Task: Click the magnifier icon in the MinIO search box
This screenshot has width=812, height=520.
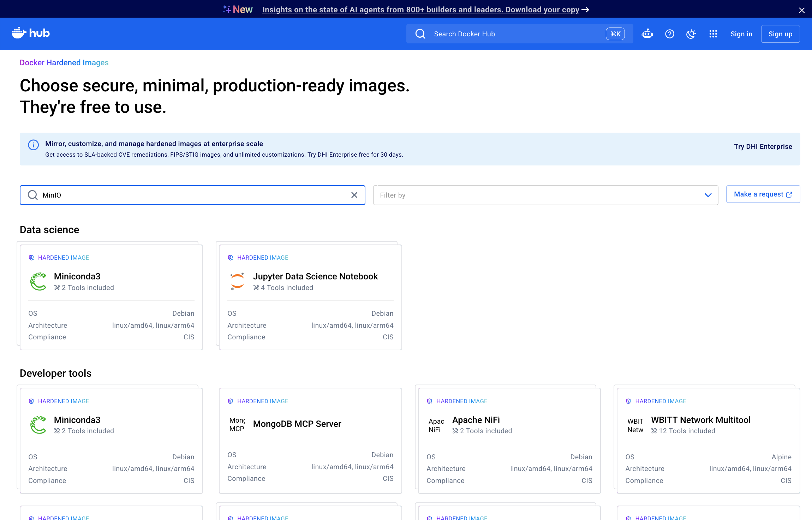Action: click(32, 195)
